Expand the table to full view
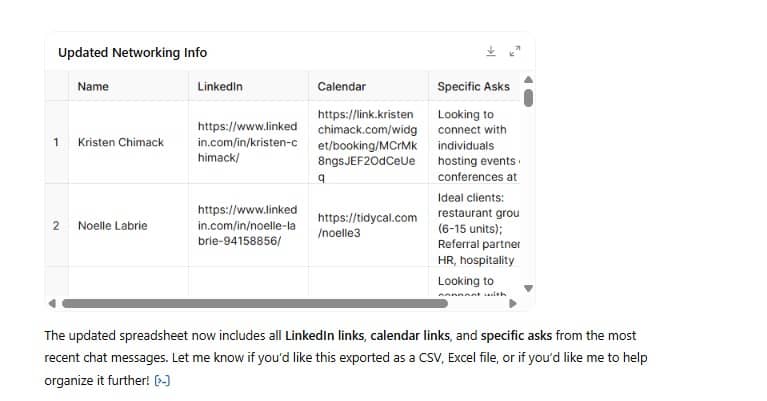The image size is (767, 401). tap(515, 51)
